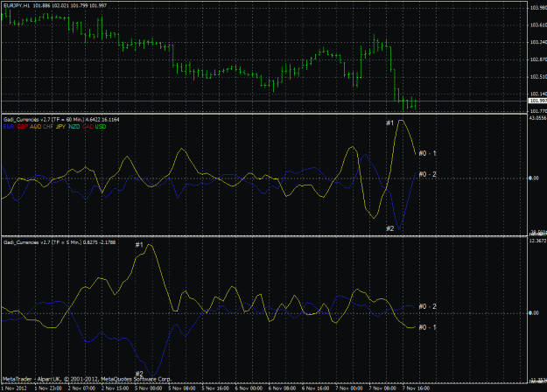547x392 pixels.
Task: Click the 103.610 price axis value
Action: point(538,25)
